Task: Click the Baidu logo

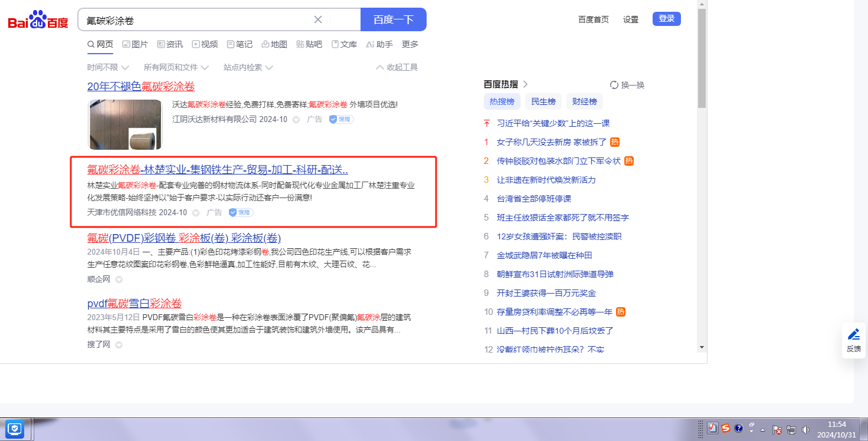Action: pos(38,20)
